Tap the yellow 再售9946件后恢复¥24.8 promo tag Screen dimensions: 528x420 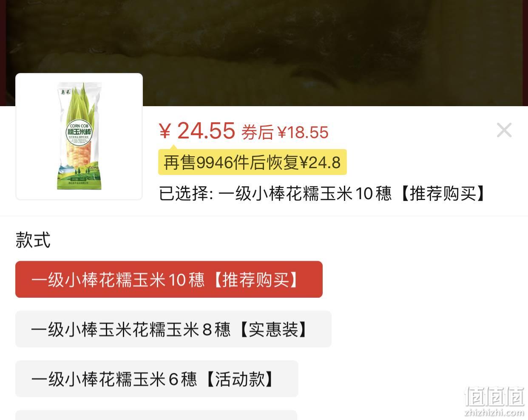(x=253, y=162)
